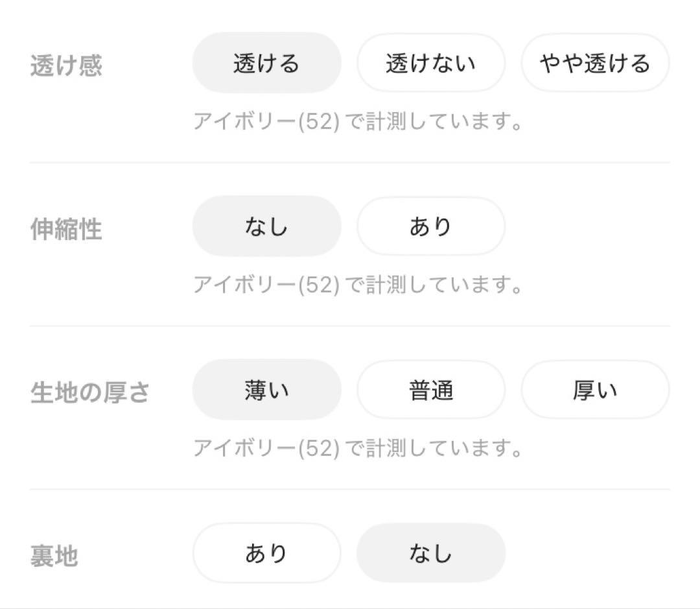Click the アイボリー(52) note under 透け感 options
700x609 pixels.
[358, 121]
